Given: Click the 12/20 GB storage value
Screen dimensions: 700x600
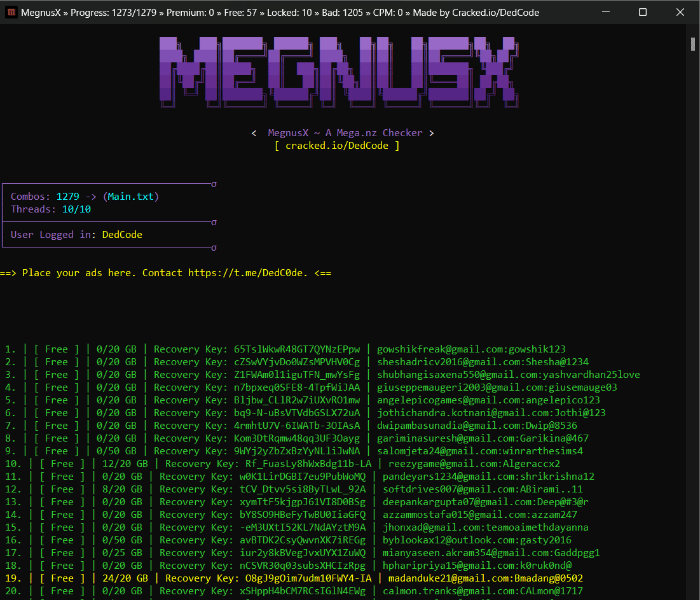Looking at the screenshot, I should [x=125, y=464].
